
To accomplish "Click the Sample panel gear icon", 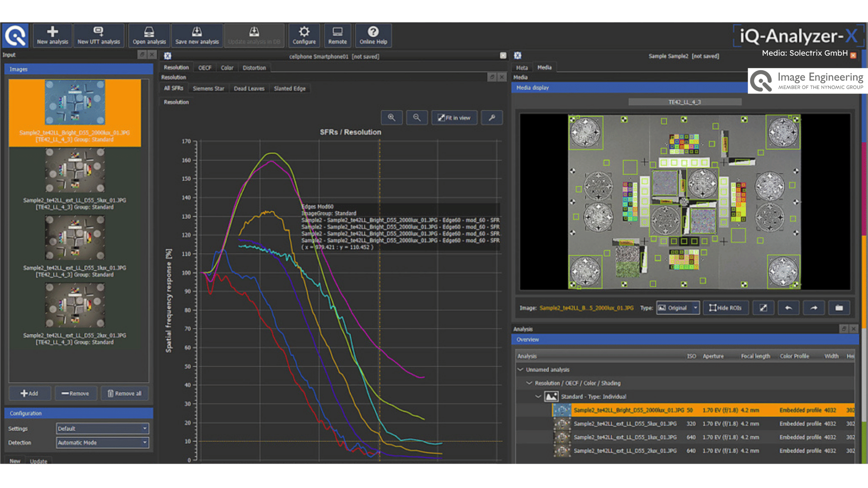I will pyautogui.click(x=518, y=56).
